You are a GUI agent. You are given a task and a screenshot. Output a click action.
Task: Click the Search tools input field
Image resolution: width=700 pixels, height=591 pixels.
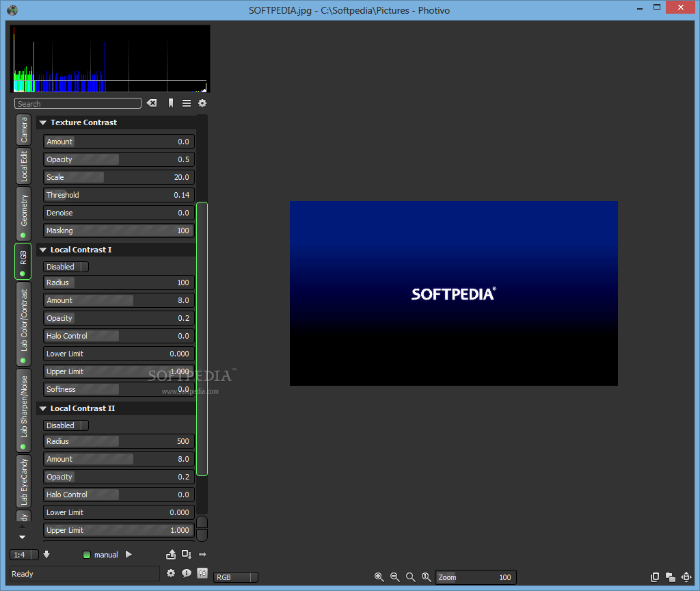coord(78,104)
